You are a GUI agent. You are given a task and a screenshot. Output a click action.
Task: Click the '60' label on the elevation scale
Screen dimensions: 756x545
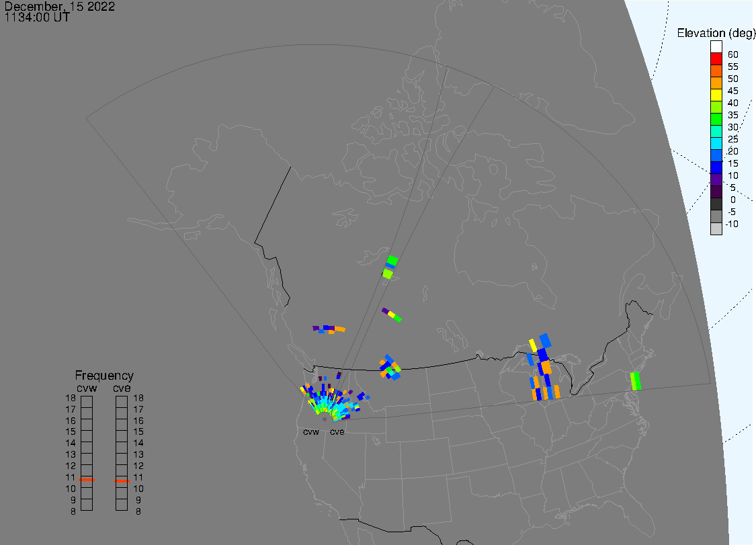(x=733, y=54)
